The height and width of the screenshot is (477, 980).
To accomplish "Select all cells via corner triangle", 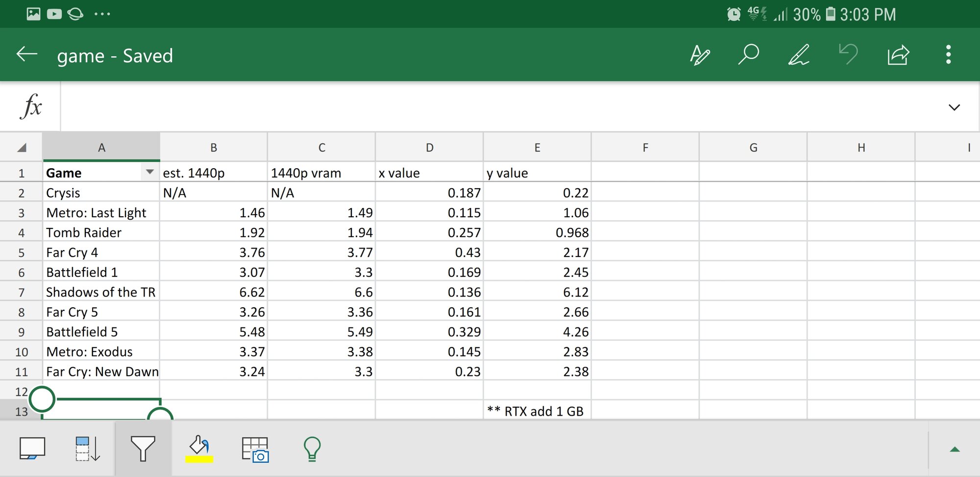I will coord(22,147).
